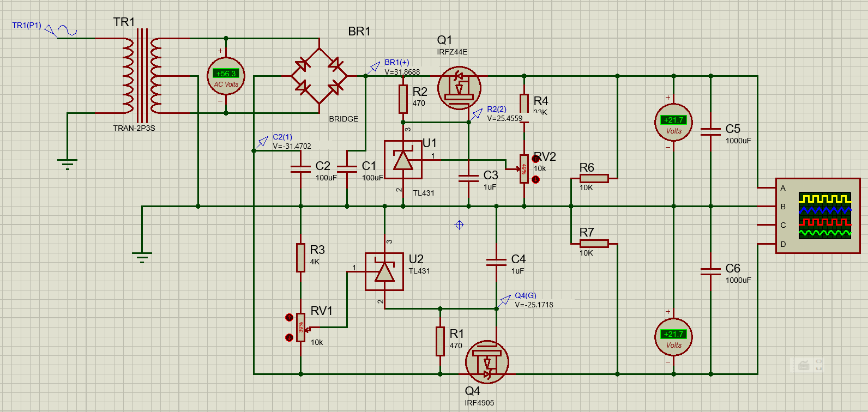Screen dimensions: 868x412
Task: Click the TR1 reference label
Action: (124, 22)
